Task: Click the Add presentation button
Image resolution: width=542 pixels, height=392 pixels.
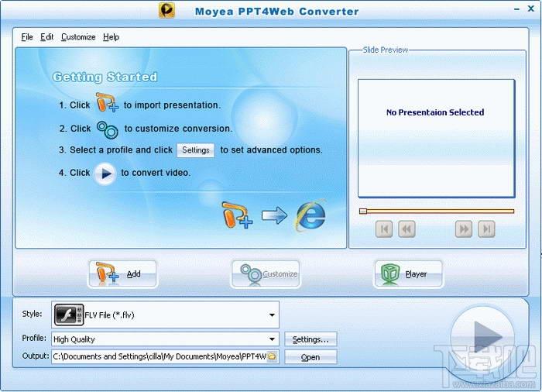Action: [x=122, y=274]
